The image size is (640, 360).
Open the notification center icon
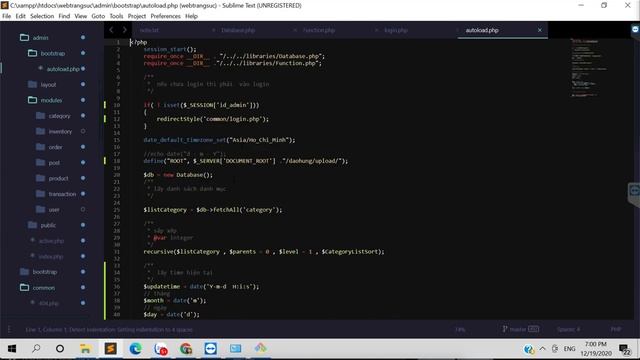click(624, 349)
